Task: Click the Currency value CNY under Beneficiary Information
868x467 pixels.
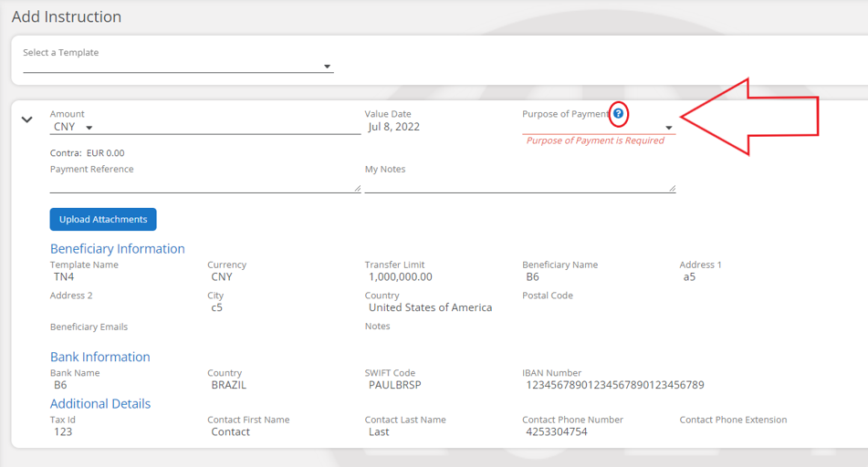Action: pos(222,276)
